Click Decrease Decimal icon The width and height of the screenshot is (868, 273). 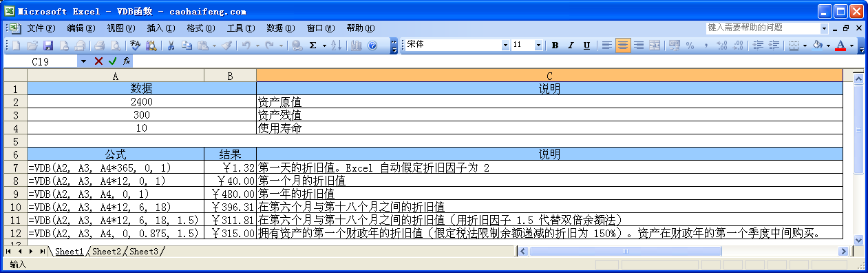(737, 45)
